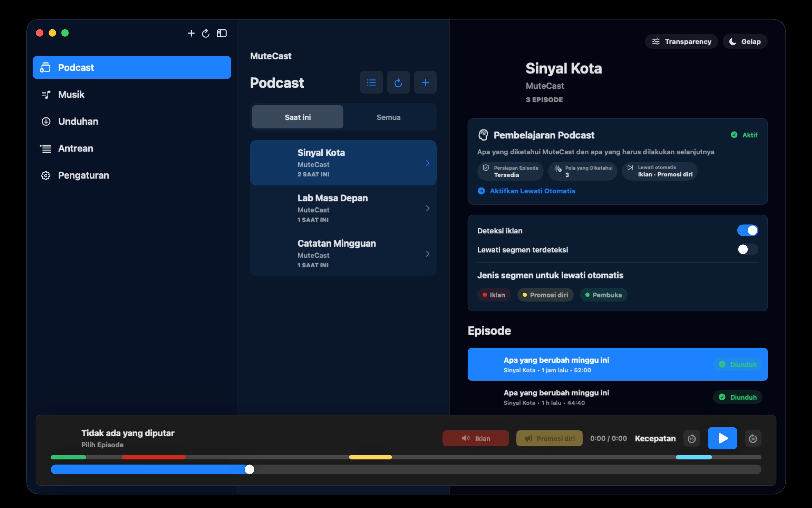
Task: Click the Aktifkan Lewati Otomatis link
Action: [x=533, y=191]
